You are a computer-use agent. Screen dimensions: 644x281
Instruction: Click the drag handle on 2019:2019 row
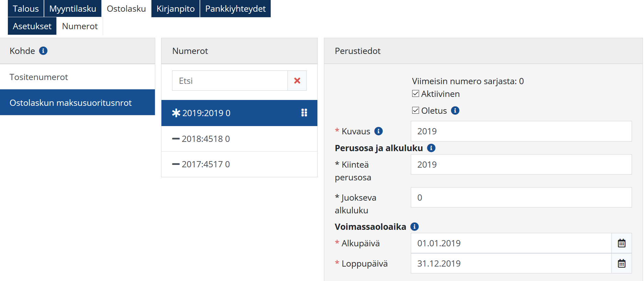pyautogui.click(x=304, y=113)
